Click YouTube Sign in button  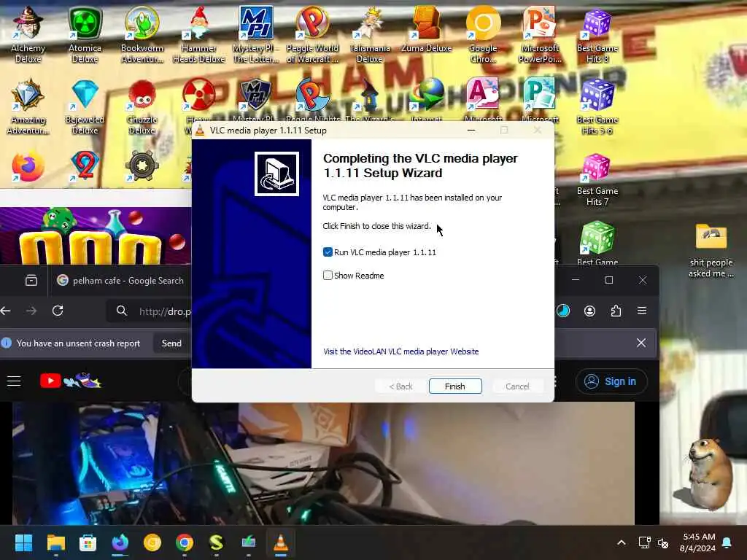click(612, 381)
